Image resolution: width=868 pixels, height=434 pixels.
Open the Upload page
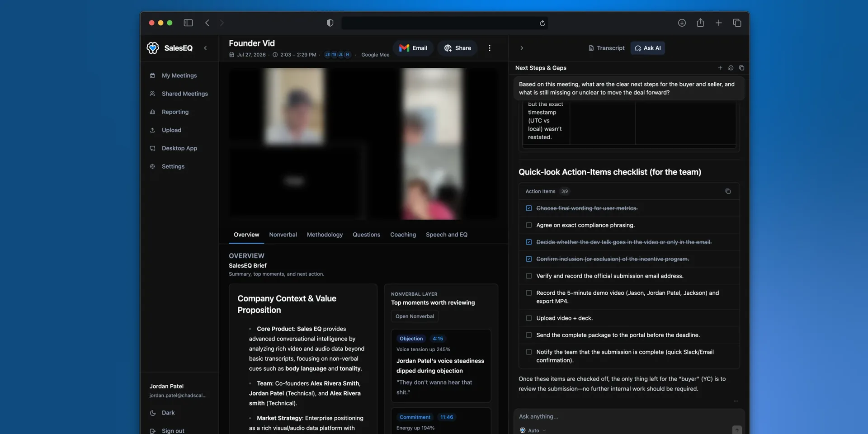click(171, 130)
